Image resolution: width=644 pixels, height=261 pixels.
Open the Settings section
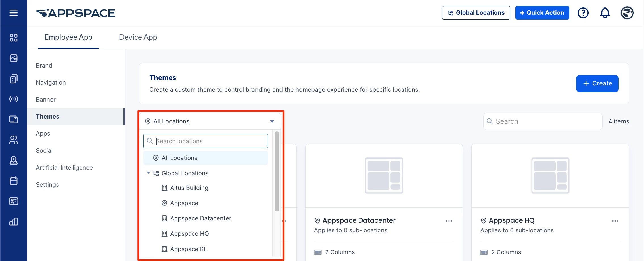click(x=47, y=185)
